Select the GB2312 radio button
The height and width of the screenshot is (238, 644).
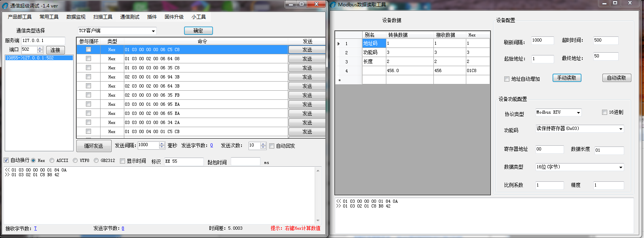click(96, 160)
